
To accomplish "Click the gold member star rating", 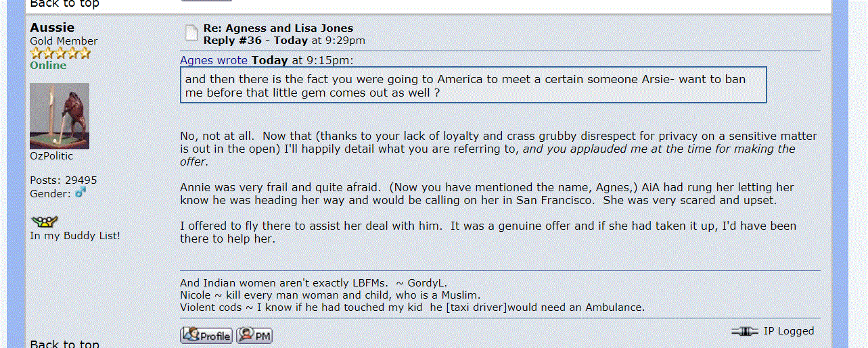I will tap(60, 53).
